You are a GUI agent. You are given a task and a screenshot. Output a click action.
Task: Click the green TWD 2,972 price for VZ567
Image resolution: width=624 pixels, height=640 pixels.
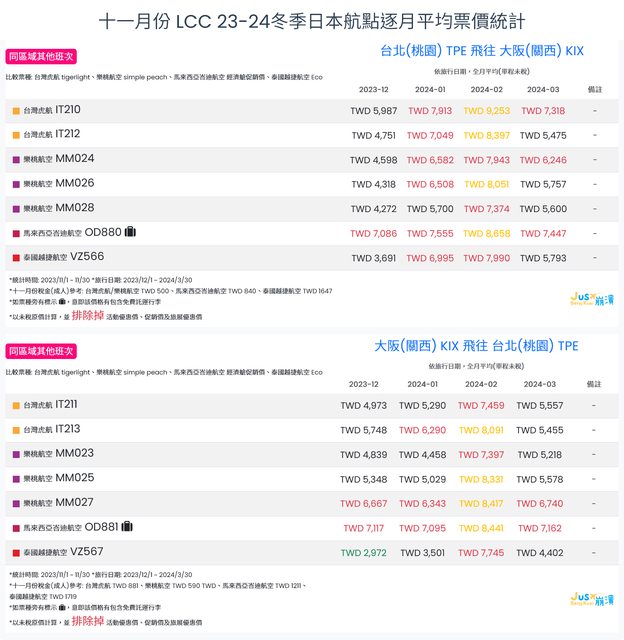click(363, 553)
